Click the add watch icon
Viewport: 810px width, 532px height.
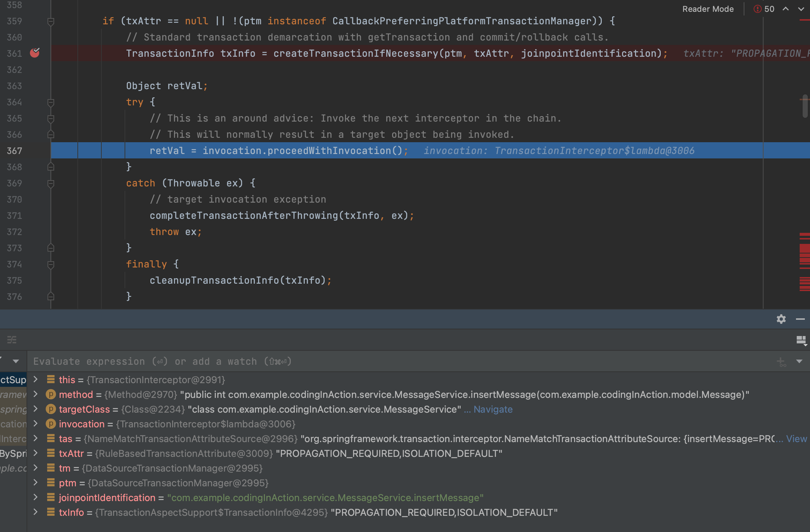[x=781, y=361]
